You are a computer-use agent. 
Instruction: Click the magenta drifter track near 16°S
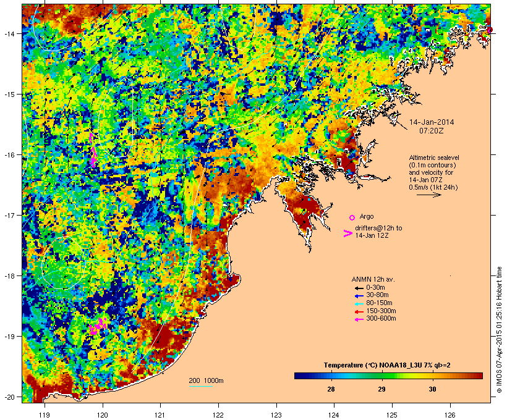93,150
